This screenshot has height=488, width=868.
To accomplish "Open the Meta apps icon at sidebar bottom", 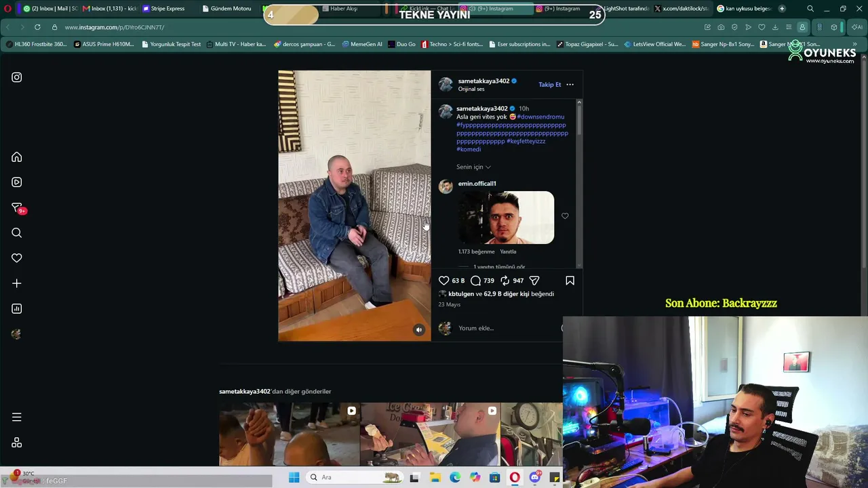I will click(x=17, y=443).
